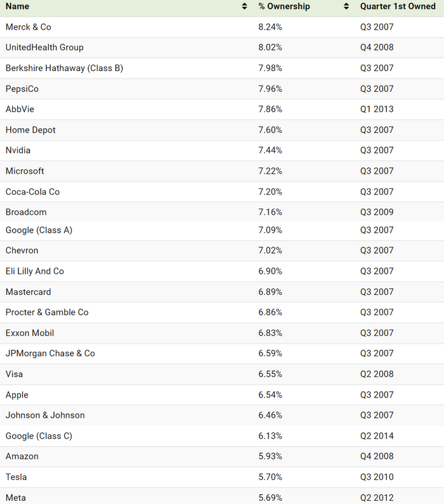Click the Name column header

pyautogui.click(x=18, y=6)
